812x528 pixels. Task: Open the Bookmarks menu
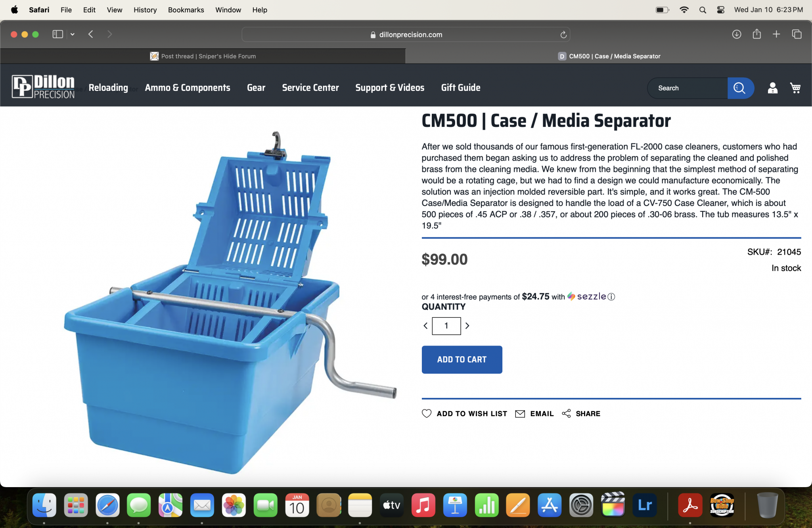pyautogui.click(x=186, y=10)
